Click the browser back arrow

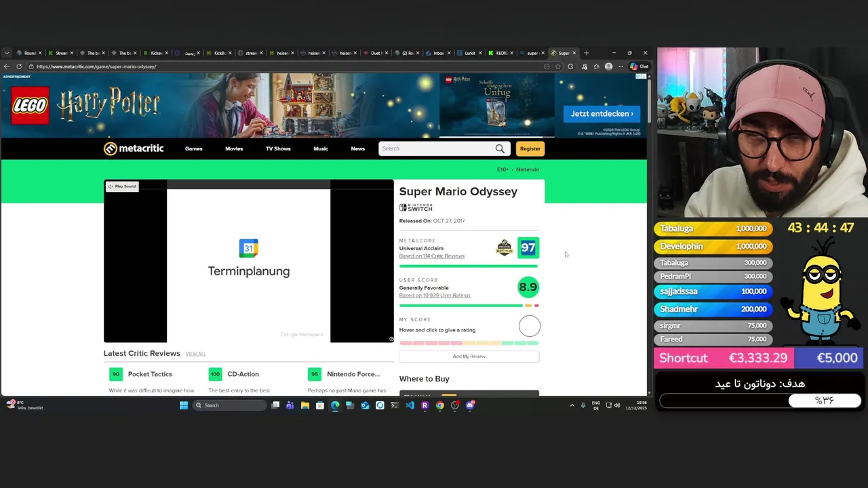[7, 66]
